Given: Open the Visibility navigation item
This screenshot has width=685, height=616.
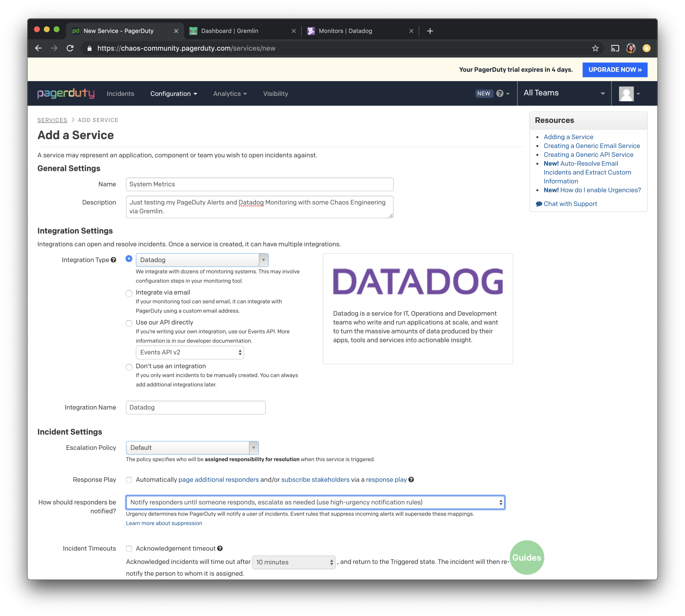Looking at the screenshot, I should tap(275, 94).
